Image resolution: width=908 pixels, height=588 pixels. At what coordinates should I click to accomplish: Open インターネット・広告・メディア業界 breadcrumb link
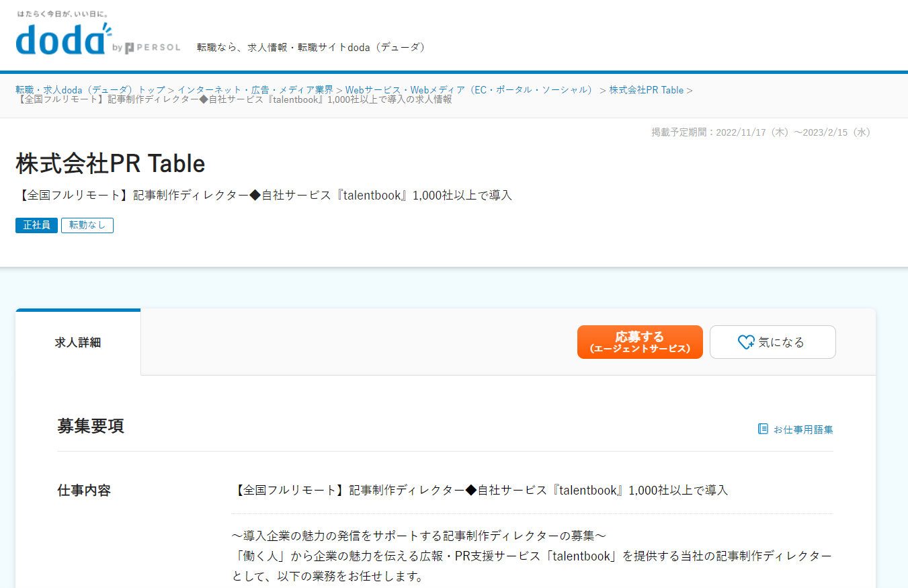[255, 89]
